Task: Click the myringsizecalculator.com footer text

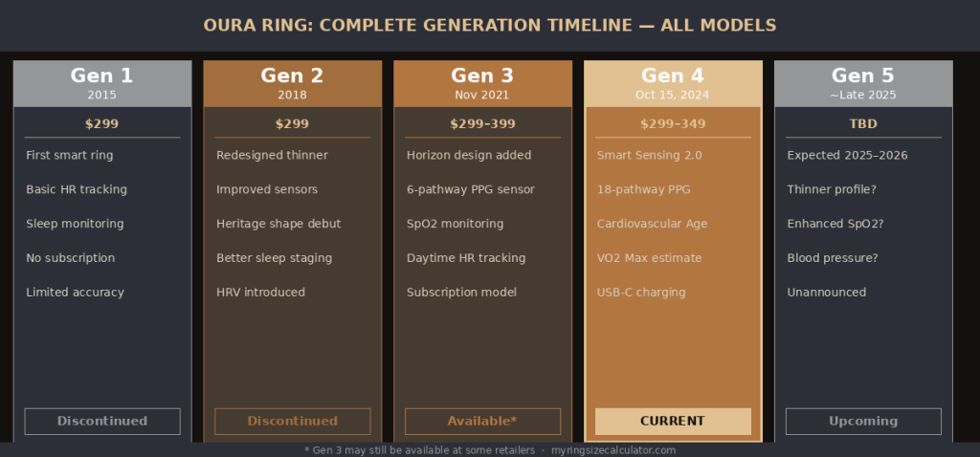Action: (613, 450)
